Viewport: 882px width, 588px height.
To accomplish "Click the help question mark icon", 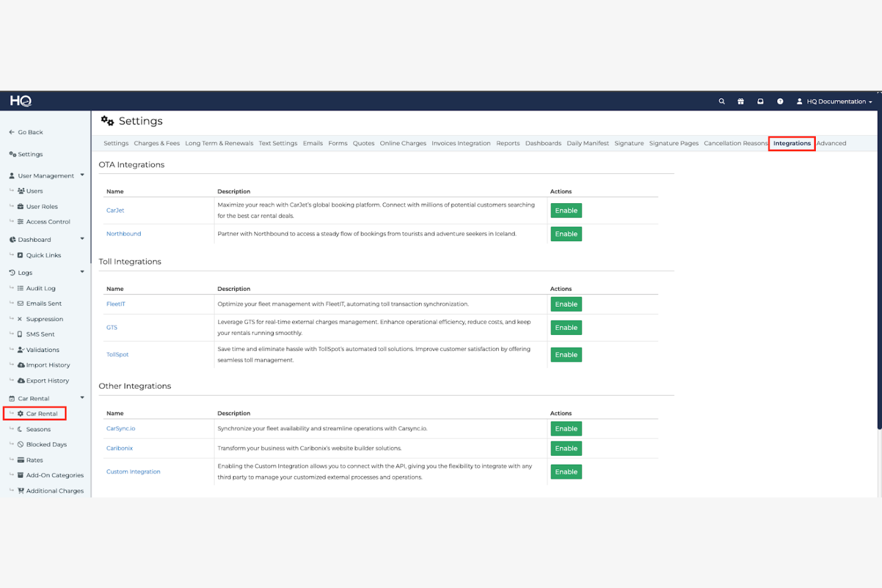I will [780, 101].
